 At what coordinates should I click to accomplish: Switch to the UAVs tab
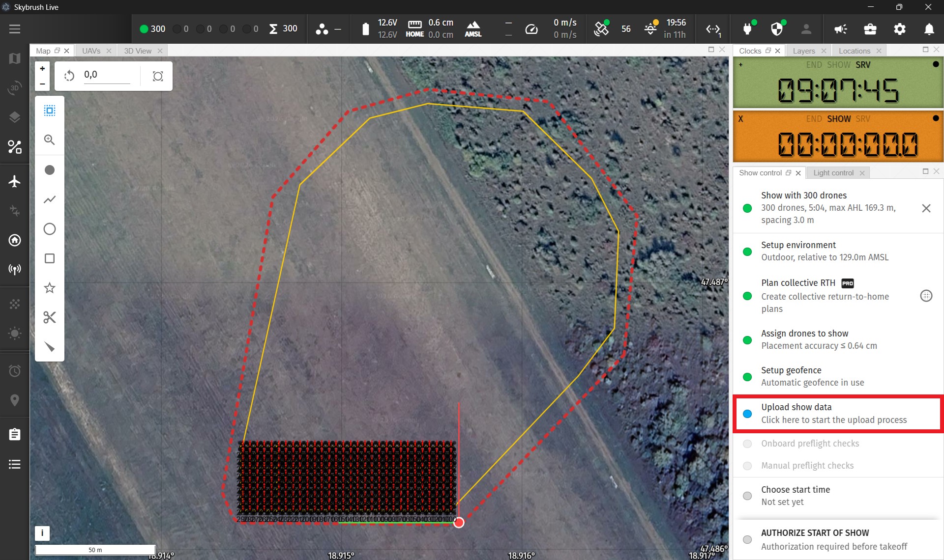point(91,51)
